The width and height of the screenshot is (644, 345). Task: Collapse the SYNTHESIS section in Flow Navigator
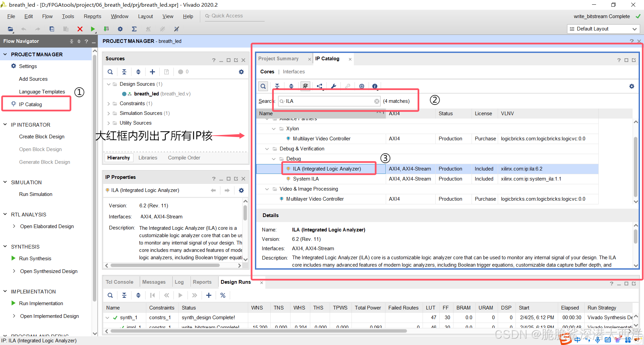tap(5, 247)
